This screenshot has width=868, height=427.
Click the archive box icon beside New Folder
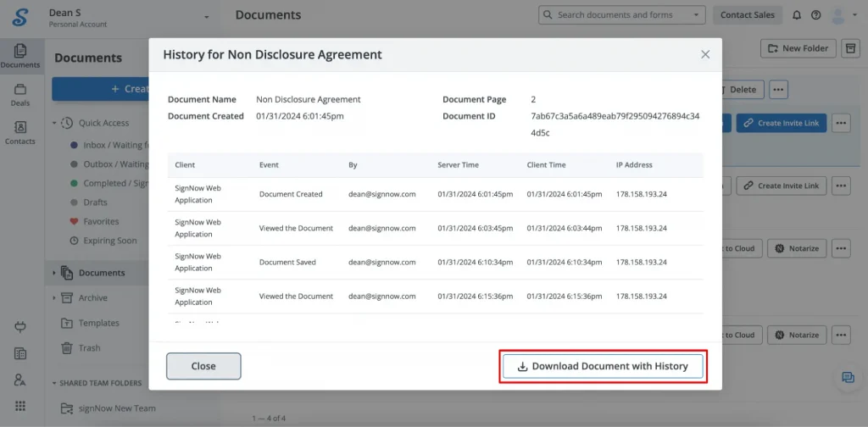pos(850,48)
